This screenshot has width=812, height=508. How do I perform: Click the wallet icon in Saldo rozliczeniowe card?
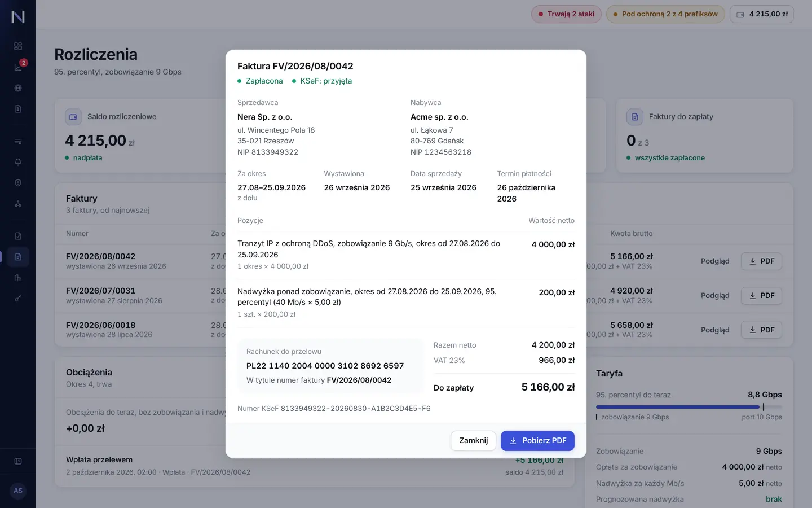pyautogui.click(x=73, y=117)
